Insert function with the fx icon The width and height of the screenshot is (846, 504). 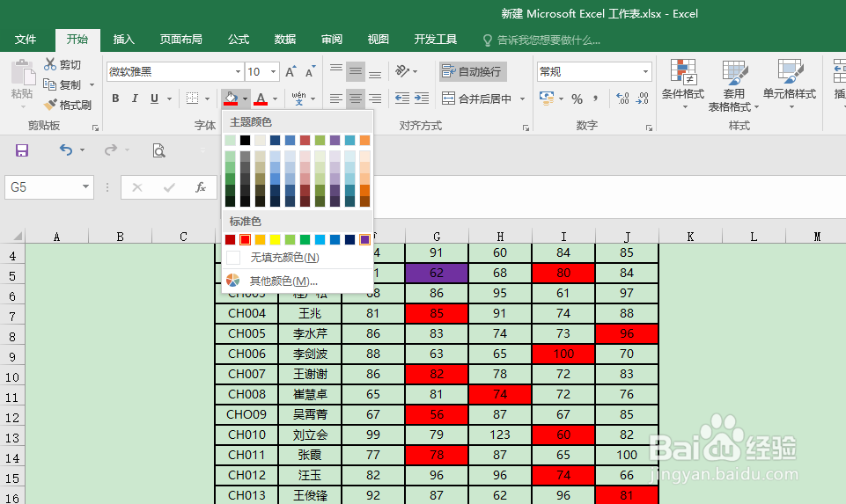click(x=201, y=187)
